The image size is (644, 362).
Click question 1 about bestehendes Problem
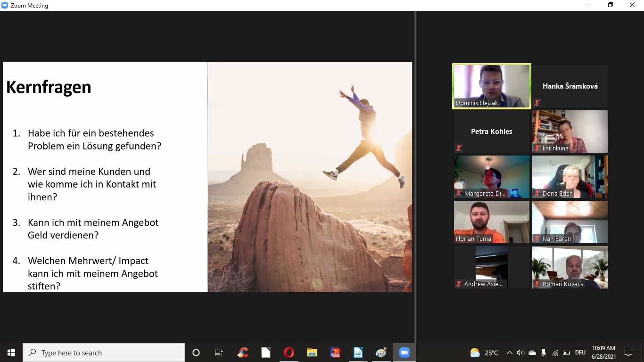[94, 140]
